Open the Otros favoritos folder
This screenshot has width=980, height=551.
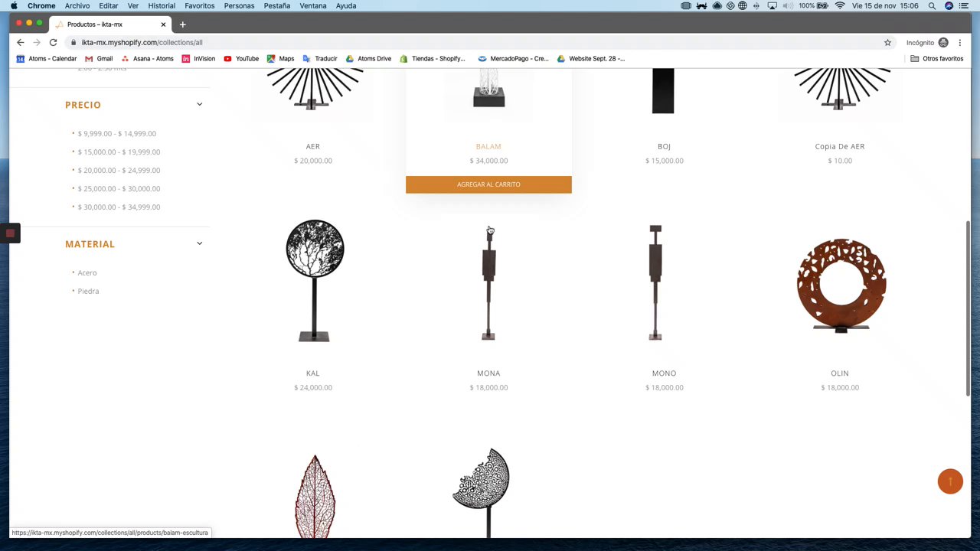tap(936, 58)
